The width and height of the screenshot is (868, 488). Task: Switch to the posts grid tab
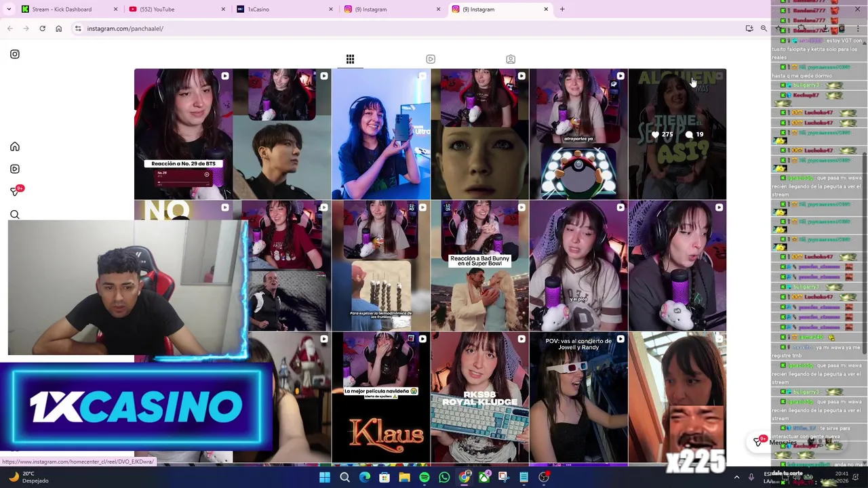350,59
